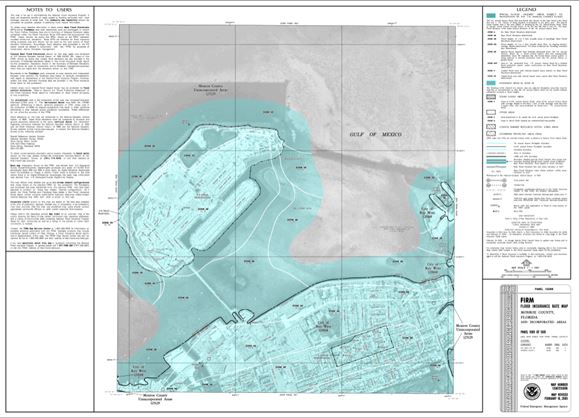Click the GULF OF MEXICO map label
This screenshot has height=418, width=579.
375,134
